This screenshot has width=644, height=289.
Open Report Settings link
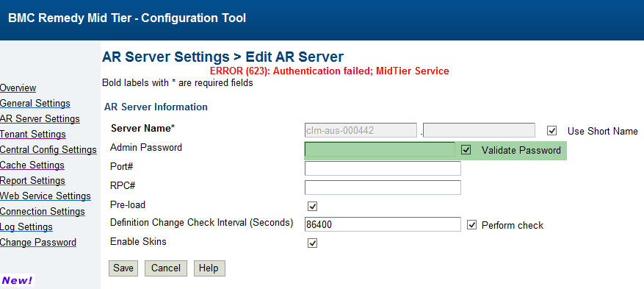coord(32,180)
